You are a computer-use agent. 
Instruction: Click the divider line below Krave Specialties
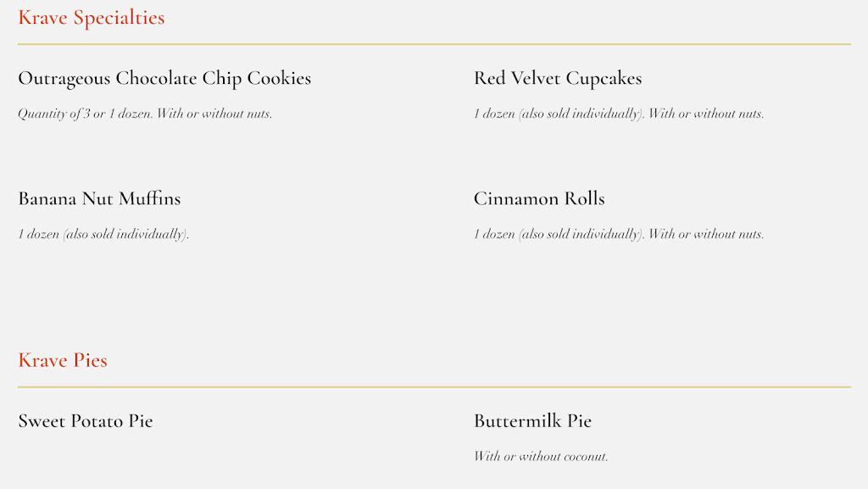pos(434,44)
